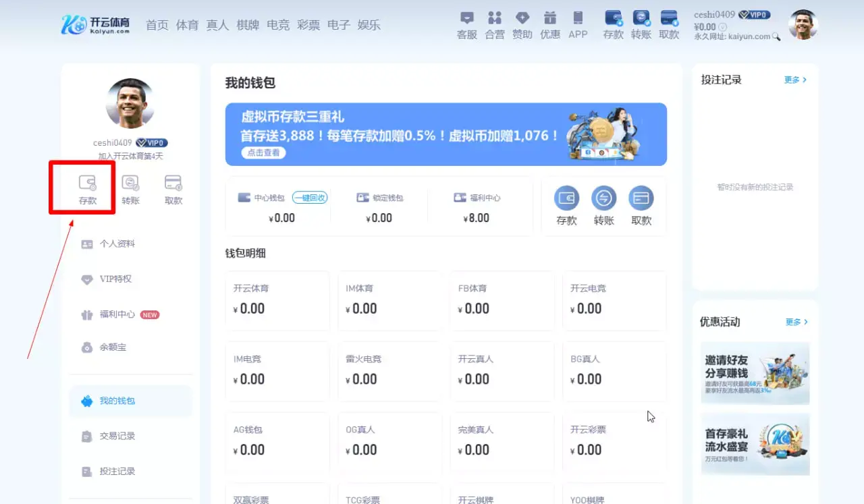Click the 永久网址: kaiyun.com text
The image size is (864, 504).
(732, 36)
